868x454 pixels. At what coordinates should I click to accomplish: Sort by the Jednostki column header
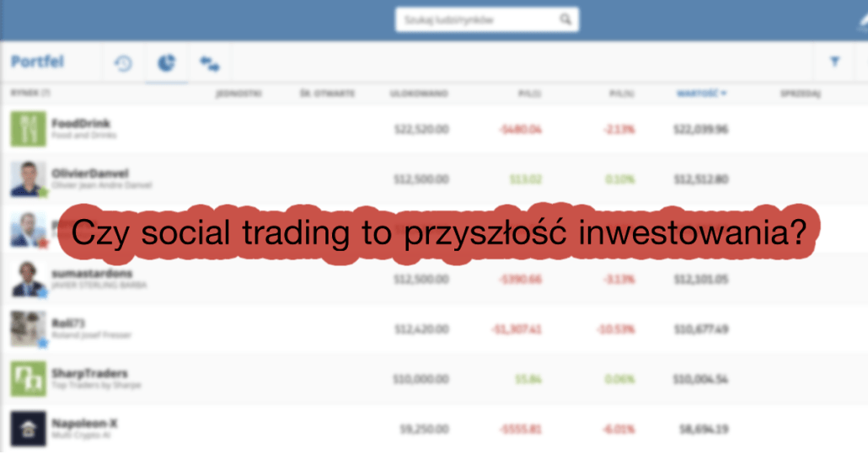(238, 93)
